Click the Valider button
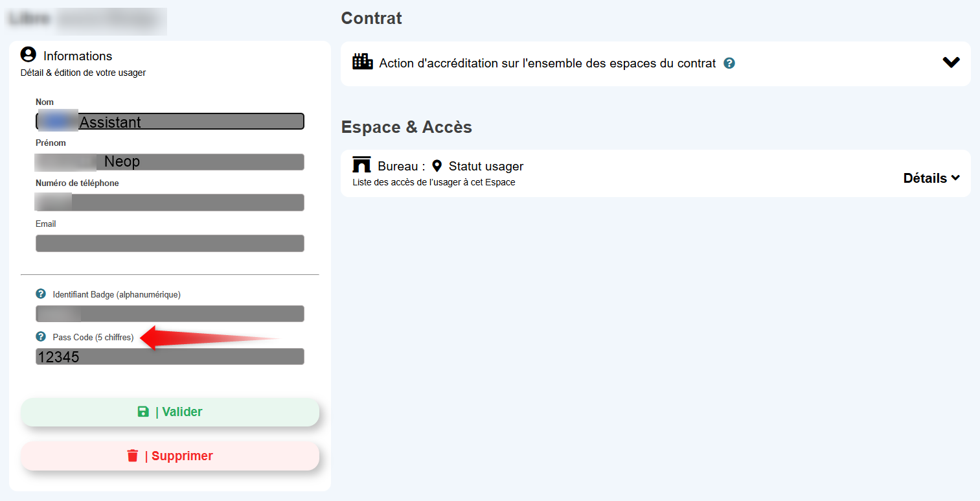Screen dimensions: 980x501 point(170,412)
